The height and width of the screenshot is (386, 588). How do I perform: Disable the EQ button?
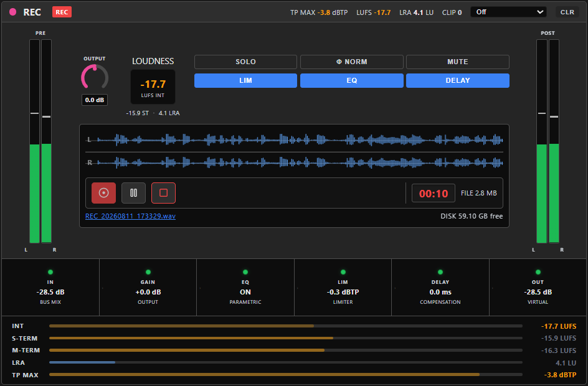coord(352,80)
